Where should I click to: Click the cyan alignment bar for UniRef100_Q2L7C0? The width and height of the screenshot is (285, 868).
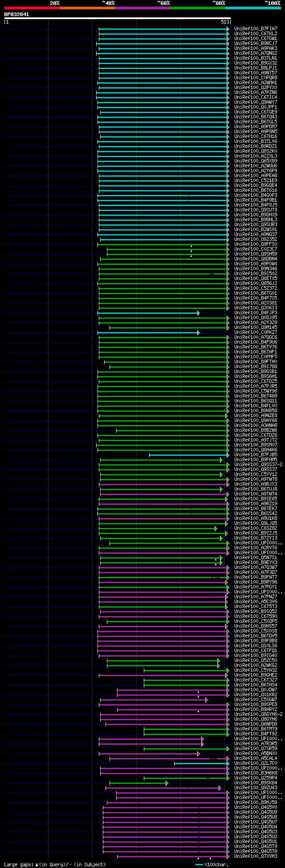click(x=202, y=763)
